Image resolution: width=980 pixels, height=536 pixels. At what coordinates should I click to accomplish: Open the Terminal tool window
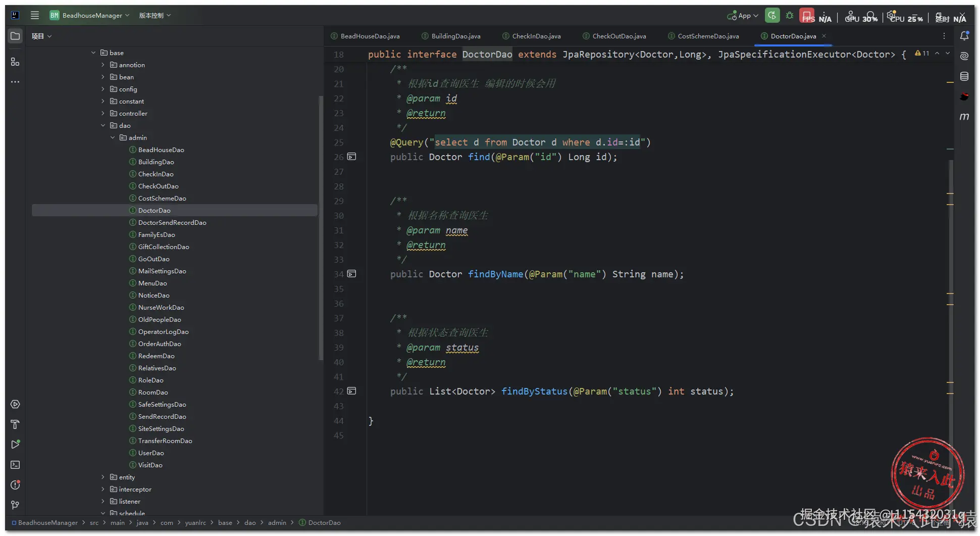click(15, 465)
